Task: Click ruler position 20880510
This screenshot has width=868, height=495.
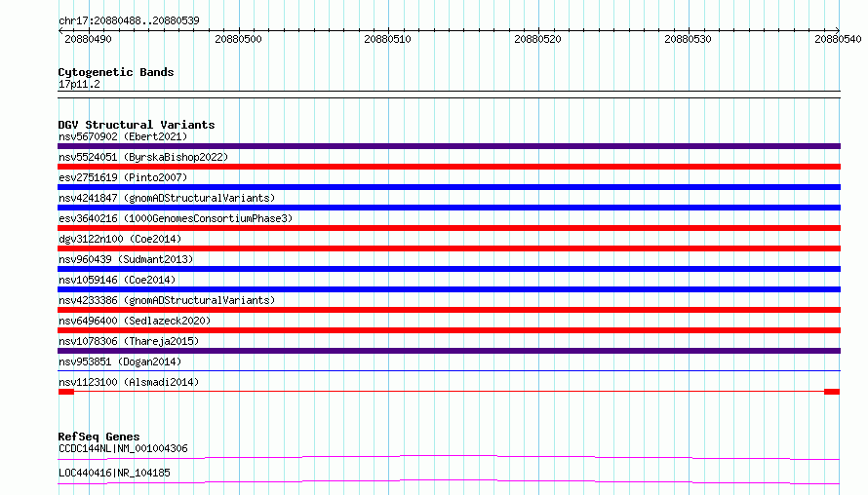Action: click(387, 39)
